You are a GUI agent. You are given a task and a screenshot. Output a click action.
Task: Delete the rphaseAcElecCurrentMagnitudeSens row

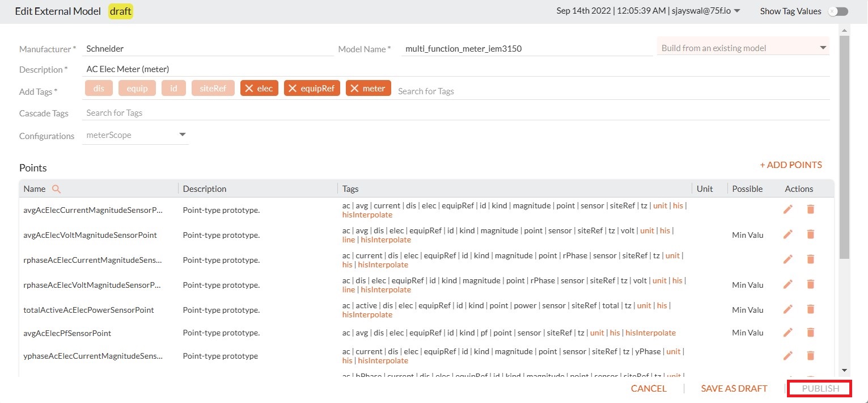pos(810,259)
